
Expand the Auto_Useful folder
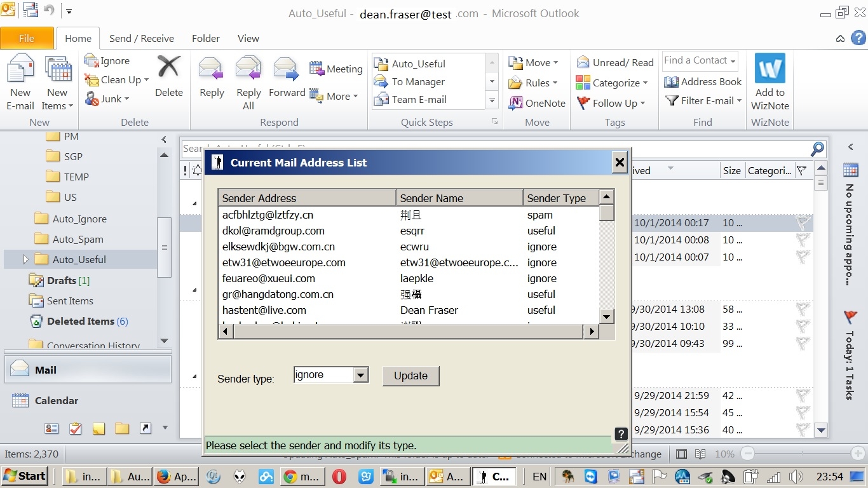point(25,259)
